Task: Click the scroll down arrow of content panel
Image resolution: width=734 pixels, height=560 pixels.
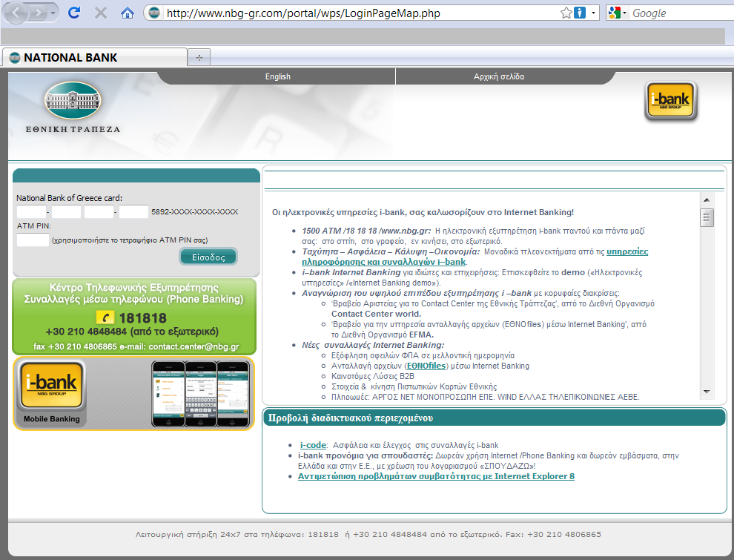Action: [707, 392]
